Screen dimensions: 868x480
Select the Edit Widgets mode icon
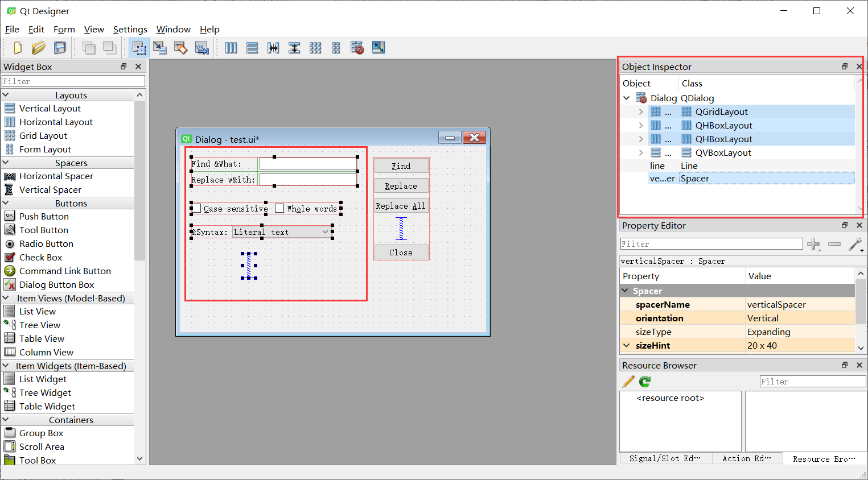point(139,48)
